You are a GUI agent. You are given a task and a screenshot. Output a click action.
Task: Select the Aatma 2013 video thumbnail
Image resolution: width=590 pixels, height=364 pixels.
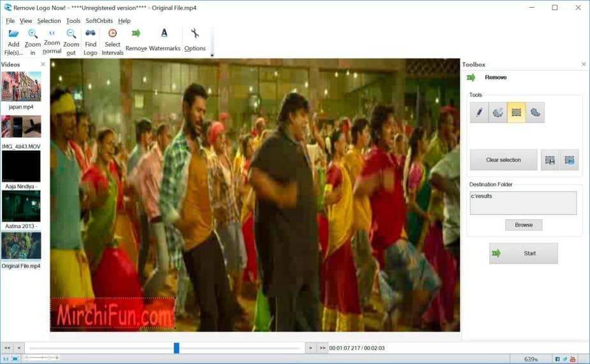pos(21,206)
